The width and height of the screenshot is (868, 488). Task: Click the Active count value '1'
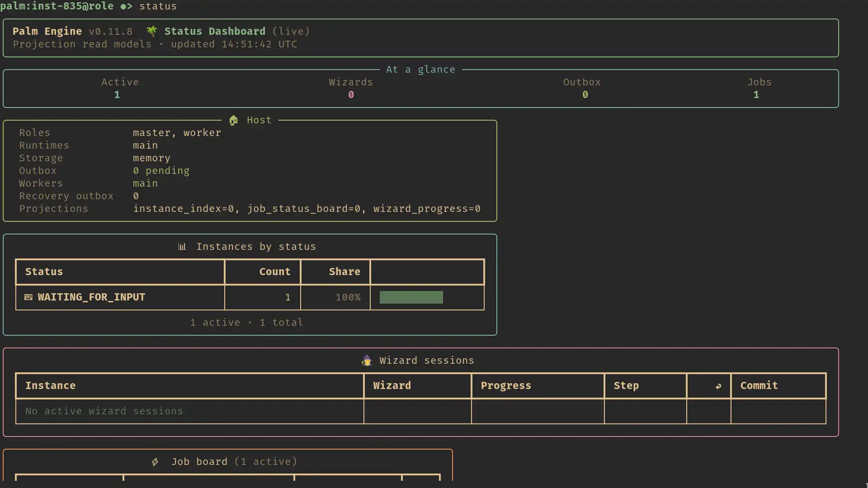pyautogui.click(x=117, y=95)
